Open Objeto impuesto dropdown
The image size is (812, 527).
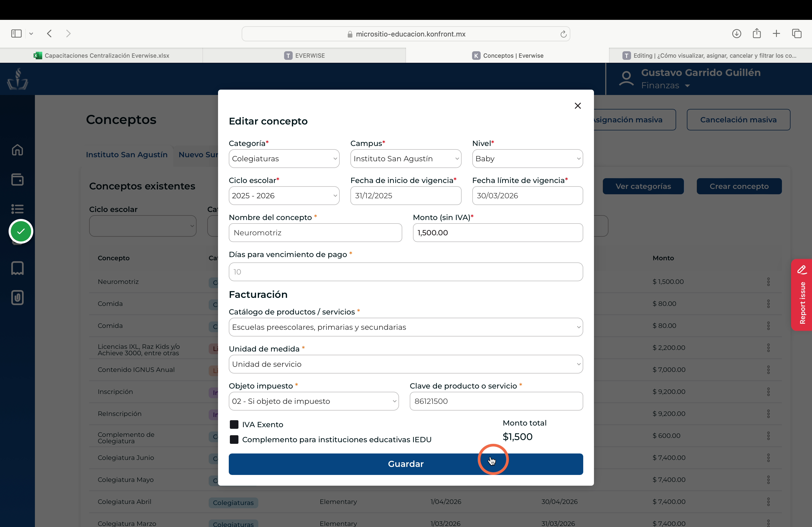pyautogui.click(x=314, y=401)
